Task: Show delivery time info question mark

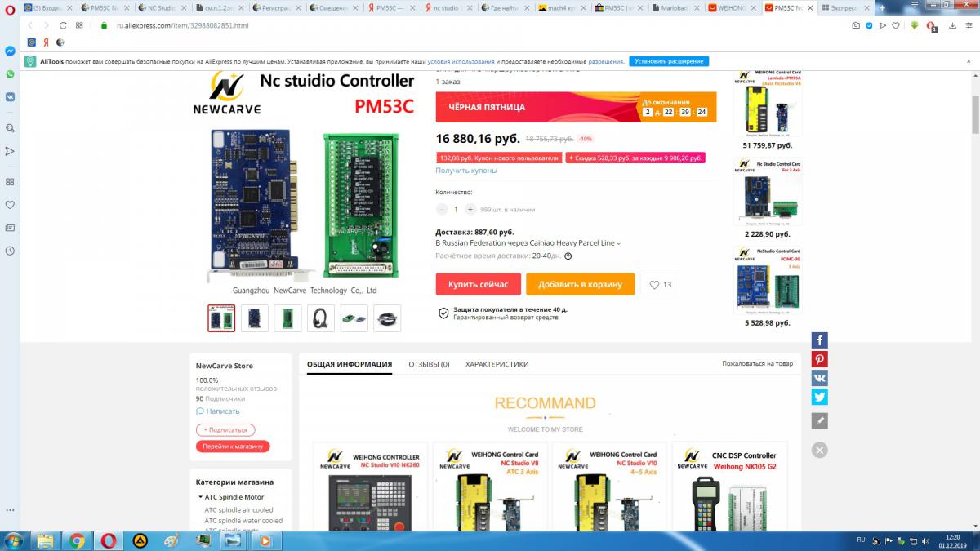Action: (x=568, y=256)
